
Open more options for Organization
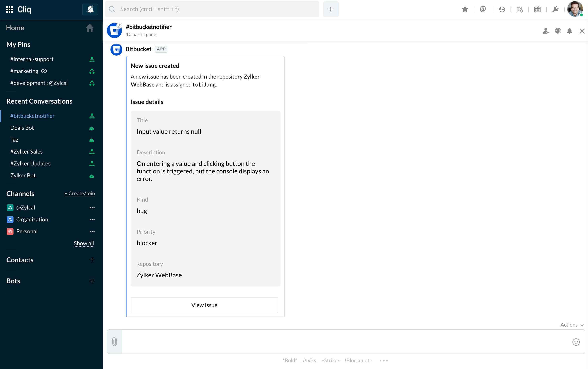[x=92, y=219]
